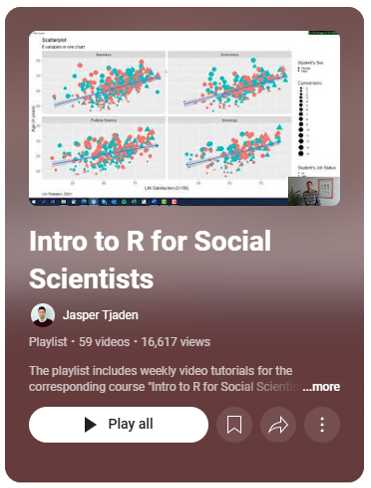Click the 59 videos count text
The width and height of the screenshot is (371, 488).
(104, 342)
